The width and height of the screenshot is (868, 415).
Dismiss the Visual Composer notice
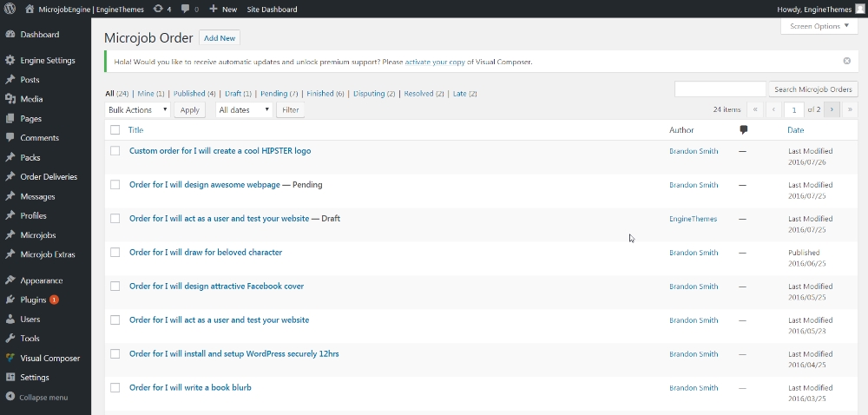[846, 62]
